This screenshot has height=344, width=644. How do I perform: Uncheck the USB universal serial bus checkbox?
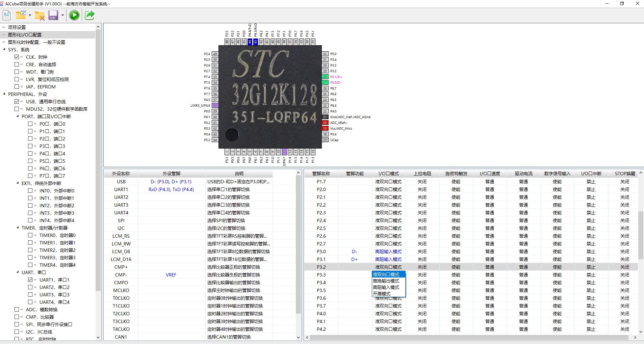[17, 102]
